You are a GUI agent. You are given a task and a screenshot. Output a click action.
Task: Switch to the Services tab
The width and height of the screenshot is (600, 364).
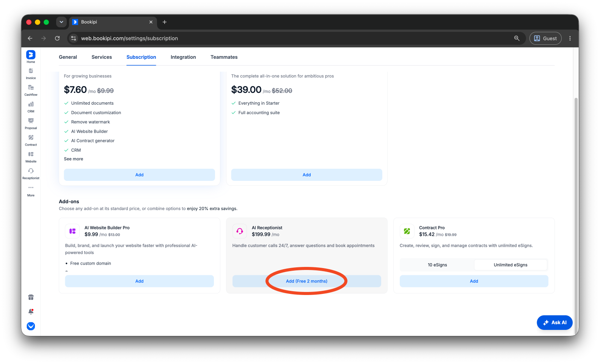tap(102, 57)
